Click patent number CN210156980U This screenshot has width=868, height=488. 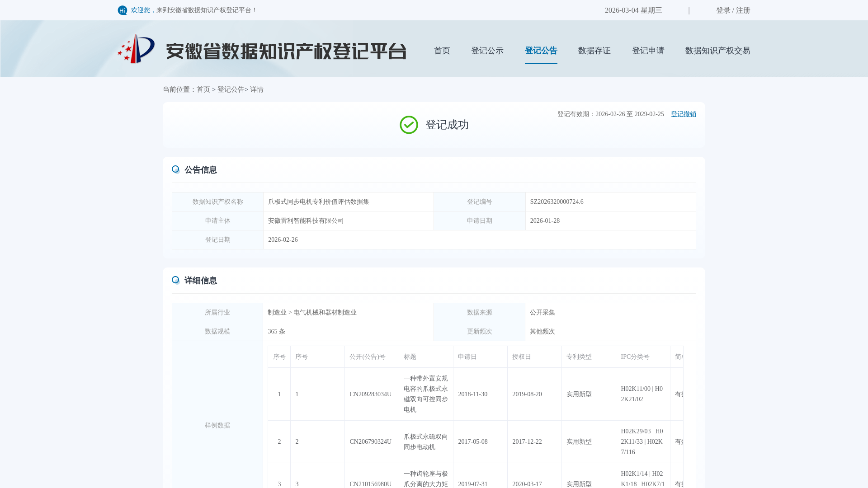371,484
